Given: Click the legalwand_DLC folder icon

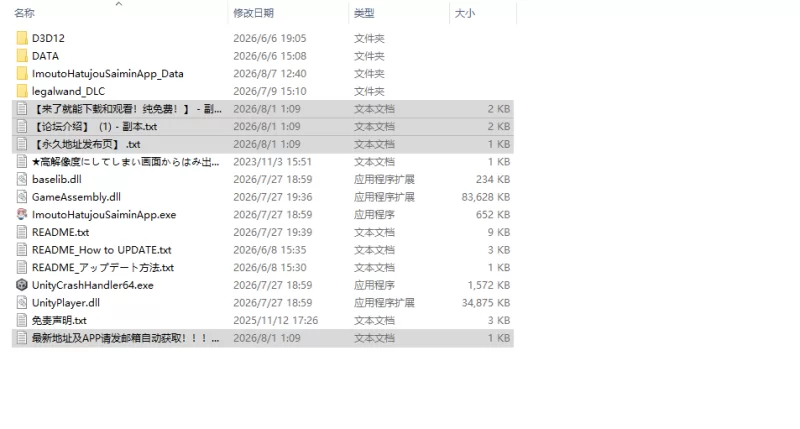Looking at the screenshot, I should tap(22, 91).
